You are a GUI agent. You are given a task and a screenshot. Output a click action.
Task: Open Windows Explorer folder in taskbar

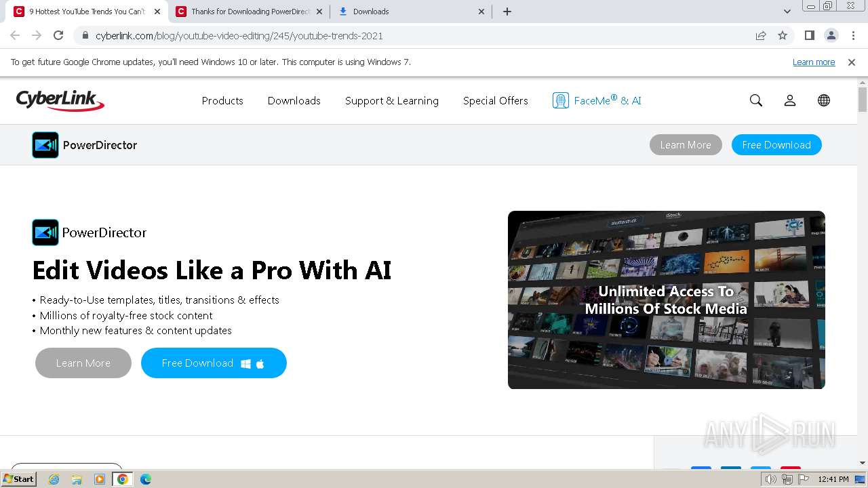[x=77, y=479]
